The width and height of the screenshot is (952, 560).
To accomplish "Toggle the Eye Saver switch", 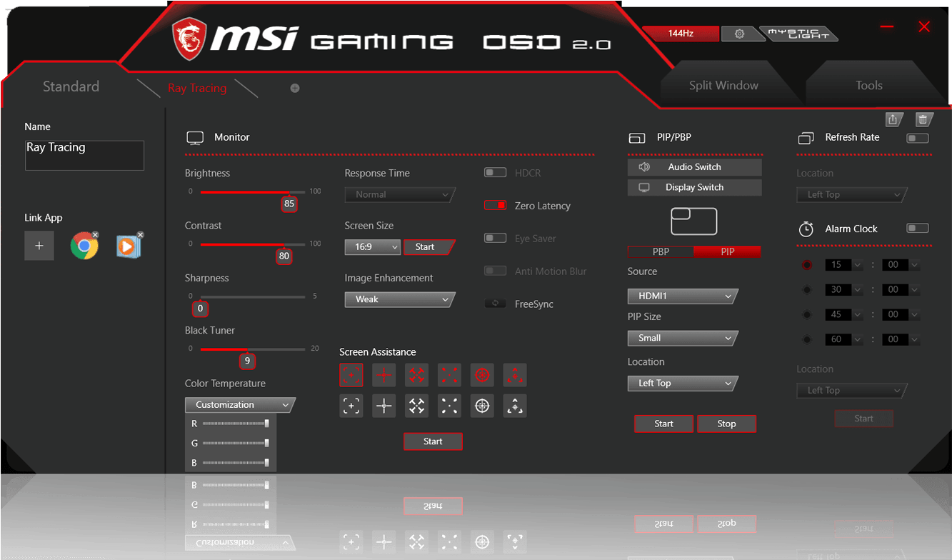I will 495,238.
